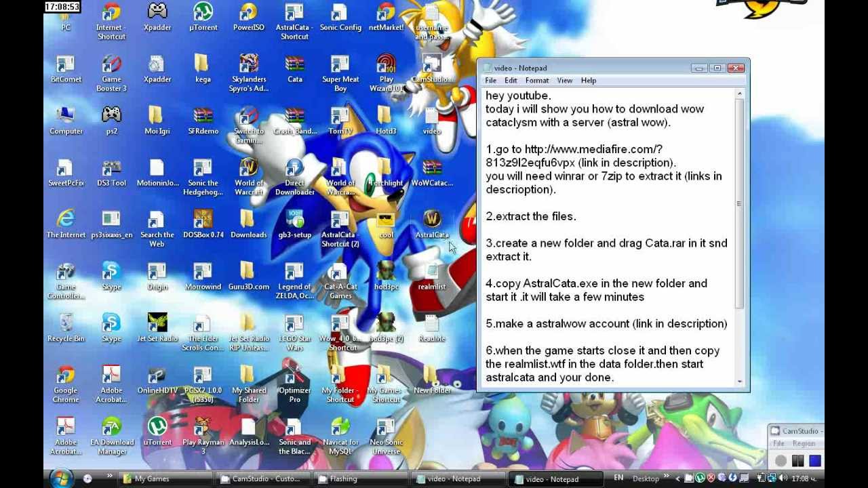This screenshot has height=488, width=868.
Task: Select the kega folder
Action: [203, 70]
